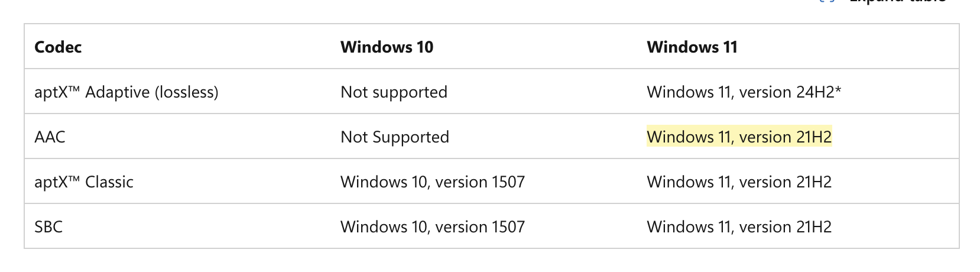
Task: Click Not supported in aptX Adaptive row
Action: [x=394, y=92]
